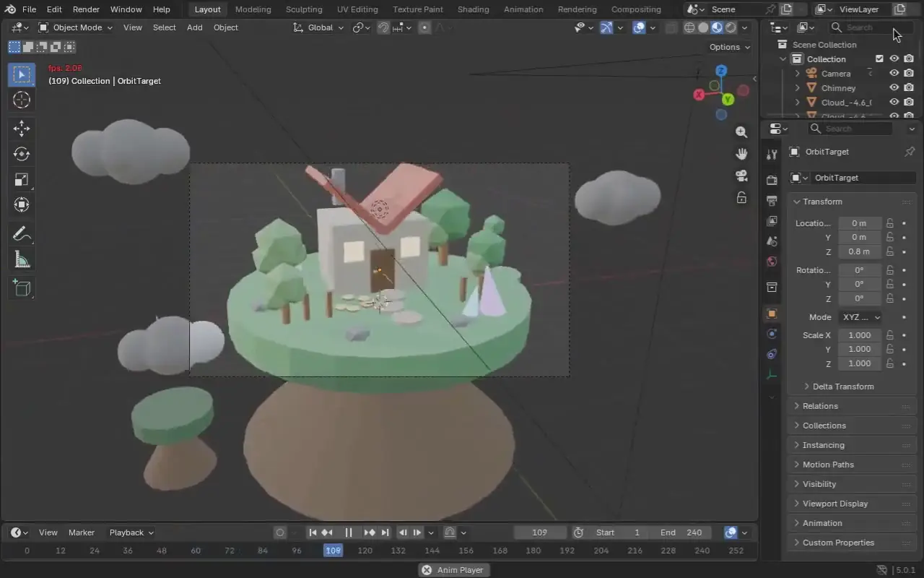This screenshot has width=924, height=578.
Task: Jump to the first frame
Action: pyautogui.click(x=313, y=532)
